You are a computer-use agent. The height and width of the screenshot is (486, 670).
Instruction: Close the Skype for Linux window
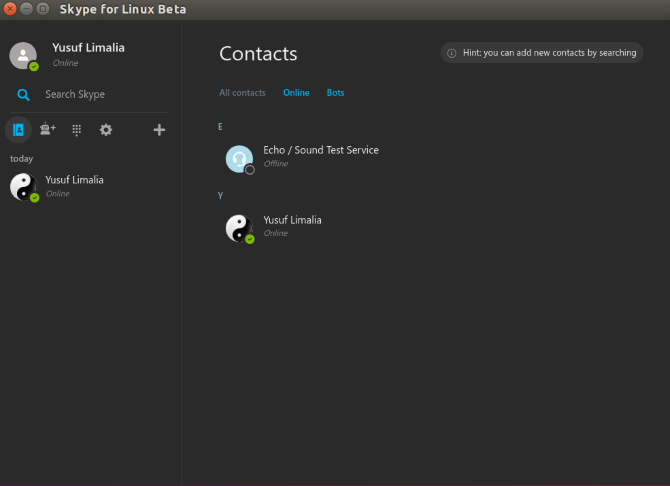tap(10, 9)
